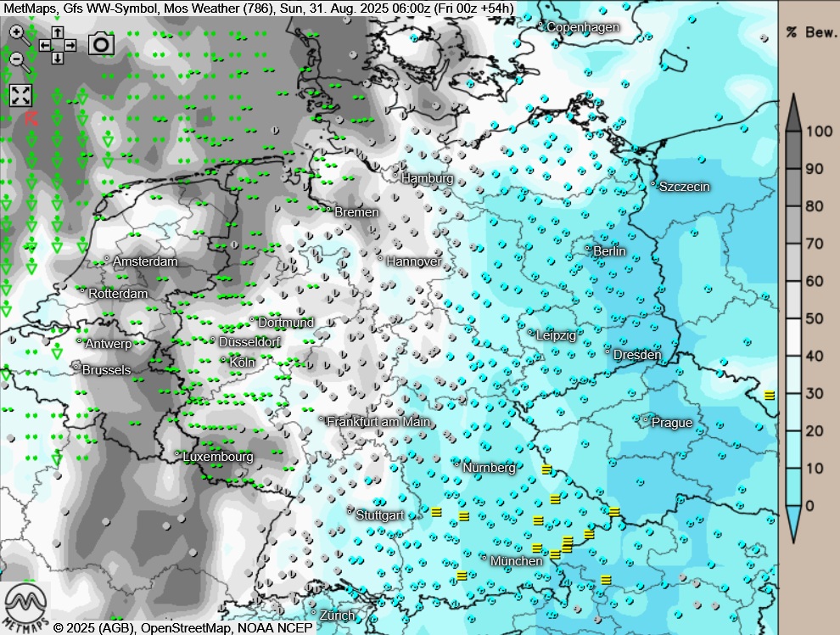Image resolution: width=840 pixels, height=635 pixels.
Task: Select the Amsterdam label on the map
Action: click(x=144, y=261)
